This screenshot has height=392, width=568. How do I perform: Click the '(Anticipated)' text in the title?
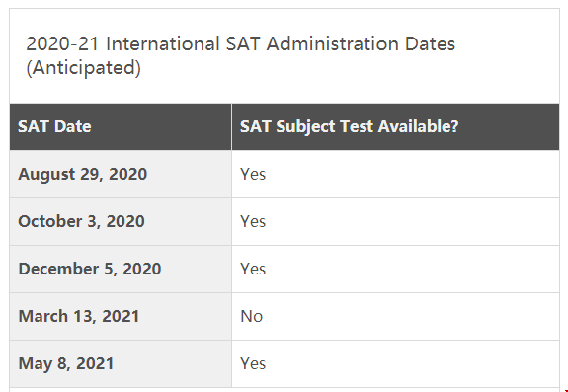[x=83, y=68]
